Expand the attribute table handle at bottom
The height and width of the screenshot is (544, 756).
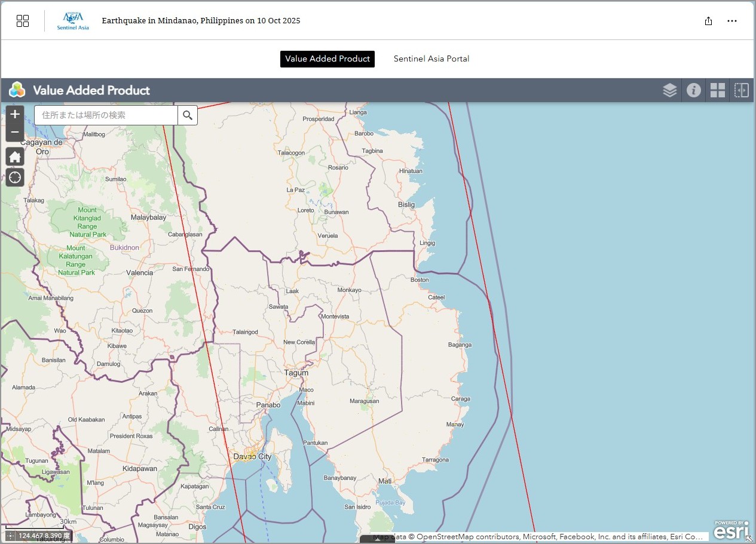[x=377, y=540]
